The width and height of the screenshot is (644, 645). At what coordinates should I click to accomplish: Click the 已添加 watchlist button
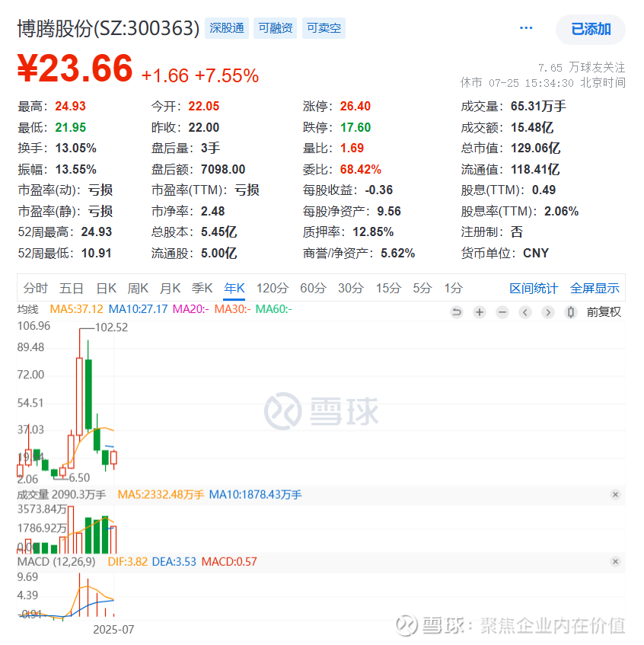(x=591, y=29)
